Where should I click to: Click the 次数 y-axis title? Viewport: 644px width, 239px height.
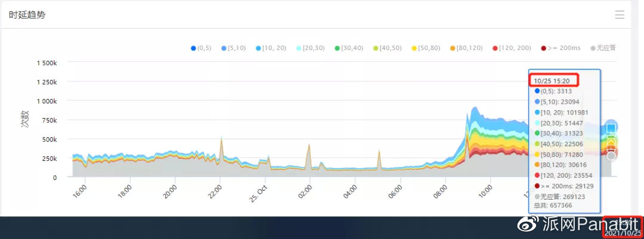(x=26, y=119)
